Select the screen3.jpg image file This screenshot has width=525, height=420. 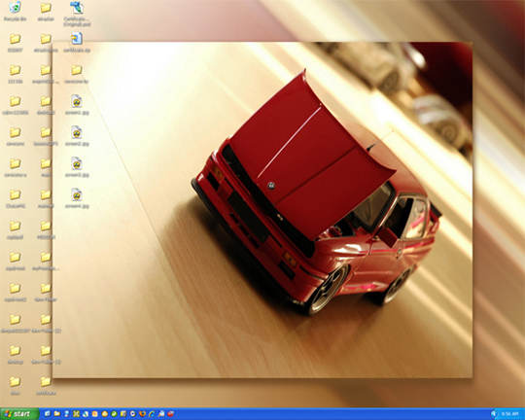pos(77,167)
